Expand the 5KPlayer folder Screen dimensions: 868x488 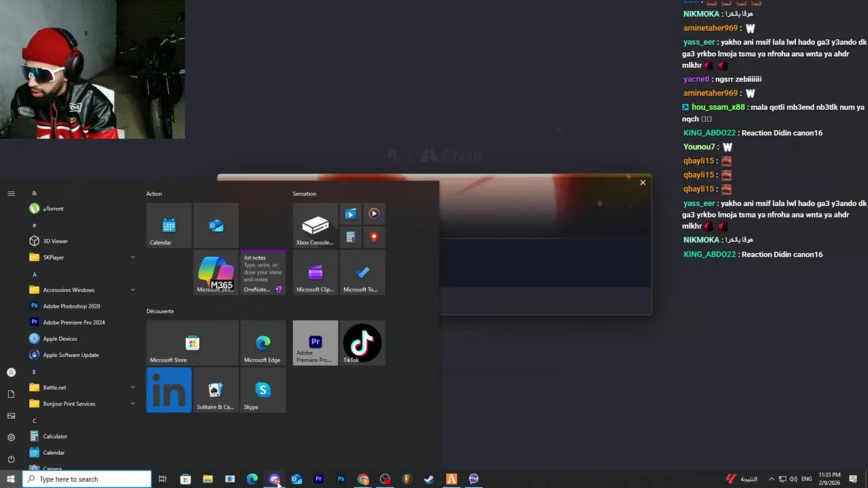(83, 258)
